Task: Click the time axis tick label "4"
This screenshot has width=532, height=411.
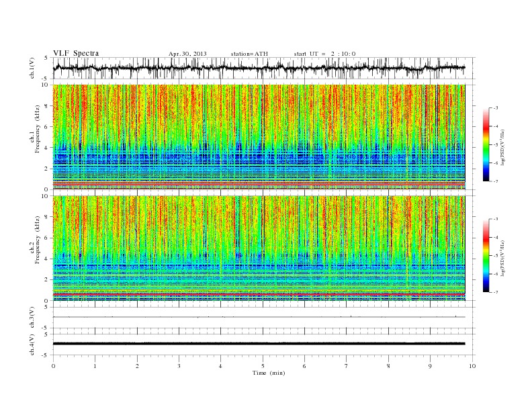Action: point(220,366)
